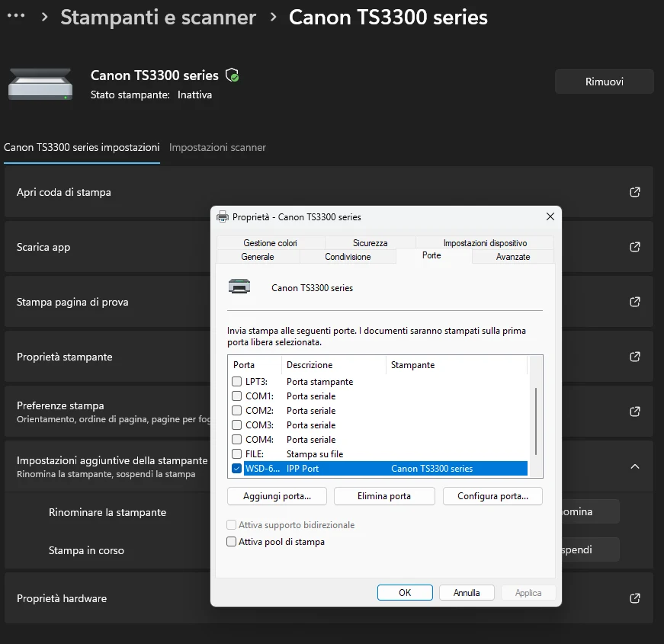The image size is (664, 644).
Task: Open the Generale tab
Action: tap(258, 257)
